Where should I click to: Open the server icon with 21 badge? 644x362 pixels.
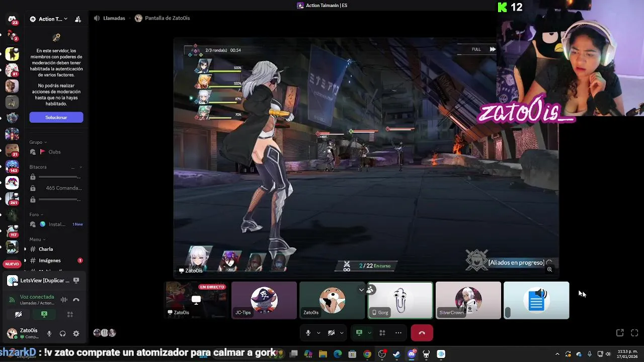[x=12, y=150]
